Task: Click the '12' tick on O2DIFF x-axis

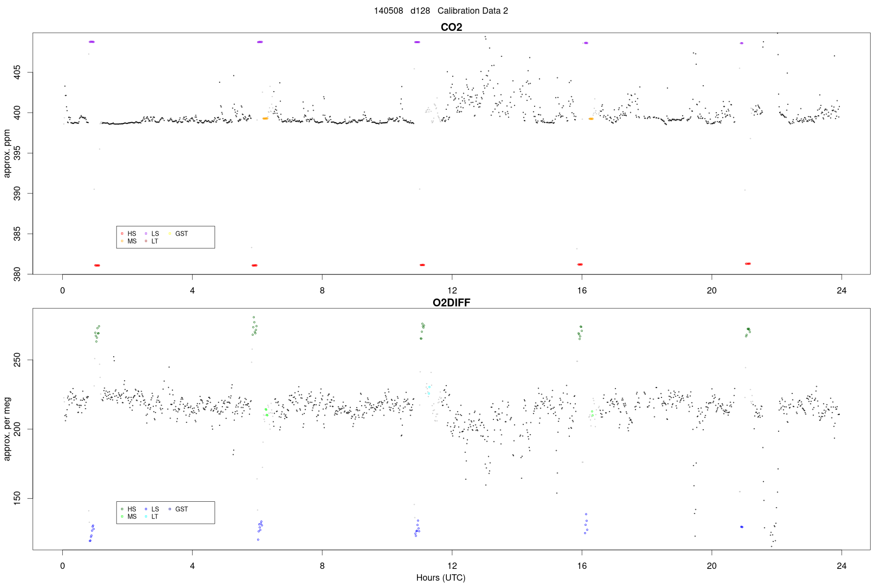Action: pyautogui.click(x=452, y=566)
